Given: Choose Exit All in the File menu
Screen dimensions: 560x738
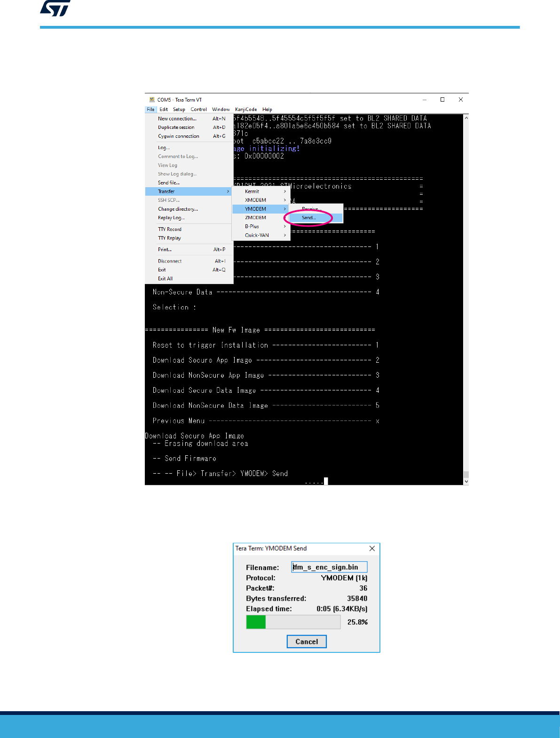Looking at the screenshot, I should pyautogui.click(x=189, y=278).
